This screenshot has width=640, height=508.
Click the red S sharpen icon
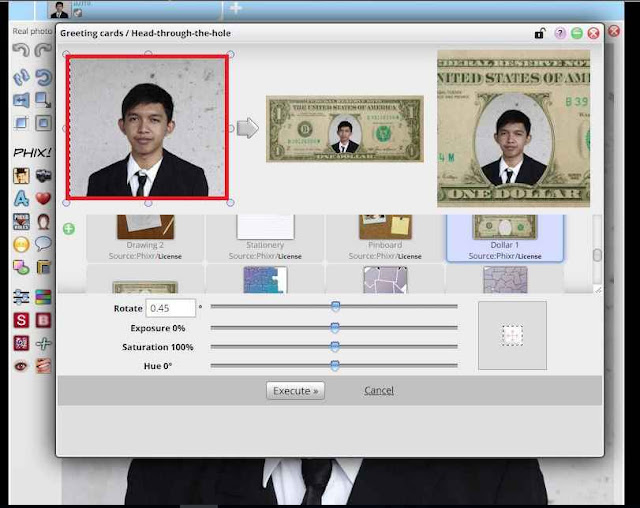21,320
